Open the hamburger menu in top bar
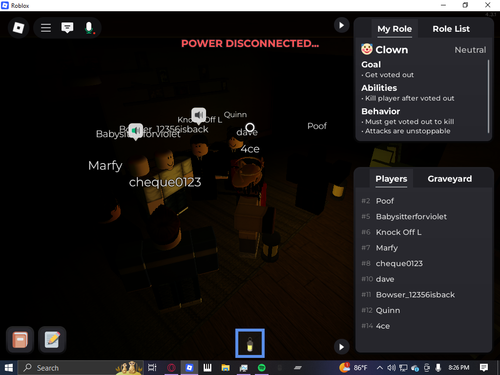 [46, 28]
